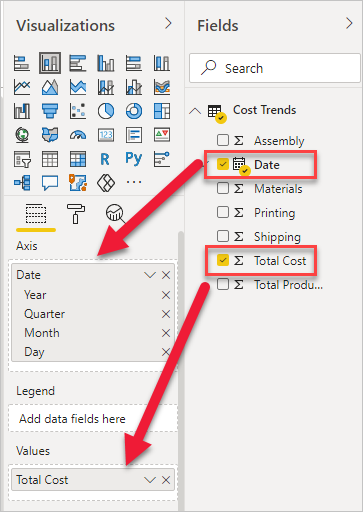Select the Power Apps visual
This screenshot has width=363, height=512.
tap(106, 183)
